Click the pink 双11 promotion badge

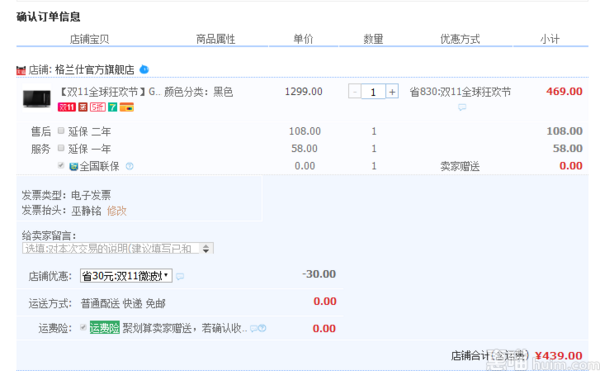(67, 107)
